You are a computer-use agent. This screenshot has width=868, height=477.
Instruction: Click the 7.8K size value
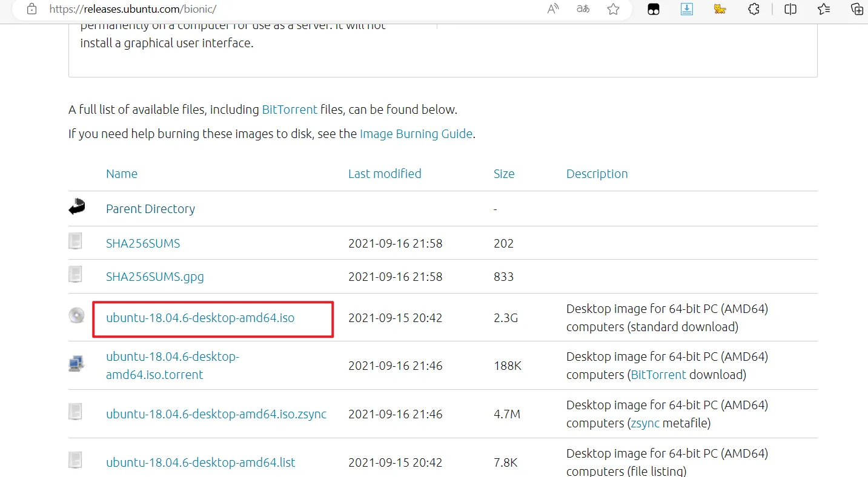coord(506,462)
